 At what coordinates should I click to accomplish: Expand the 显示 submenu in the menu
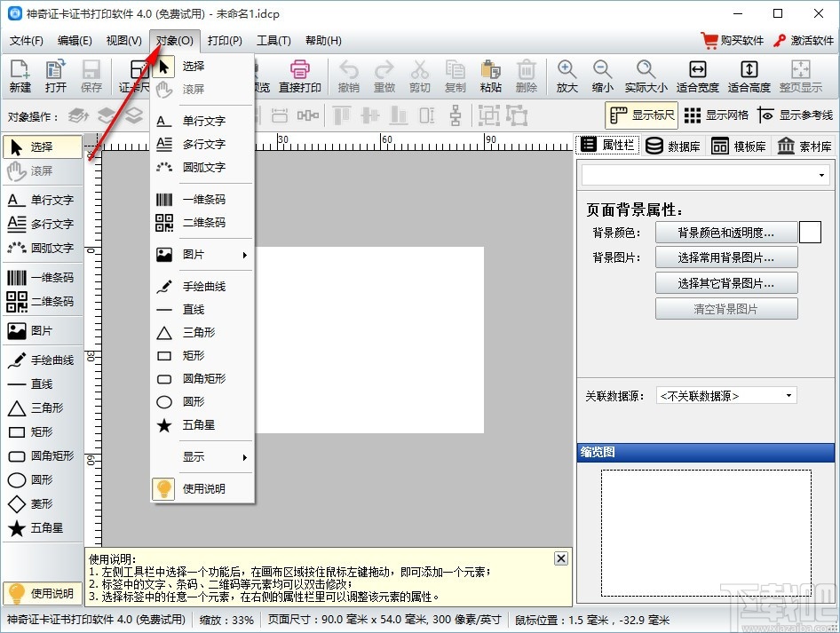(x=202, y=457)
